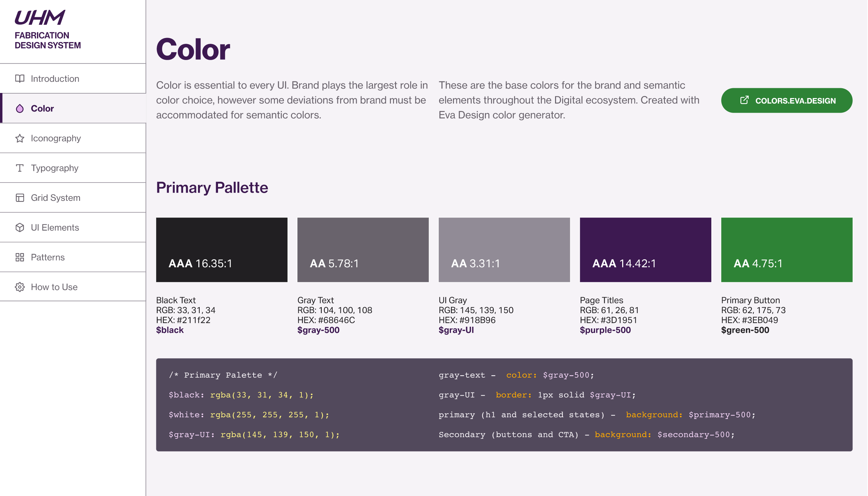The image size is (868, 496).
Task: Click the cube icon for UI Elements
Action: (20, 227)
